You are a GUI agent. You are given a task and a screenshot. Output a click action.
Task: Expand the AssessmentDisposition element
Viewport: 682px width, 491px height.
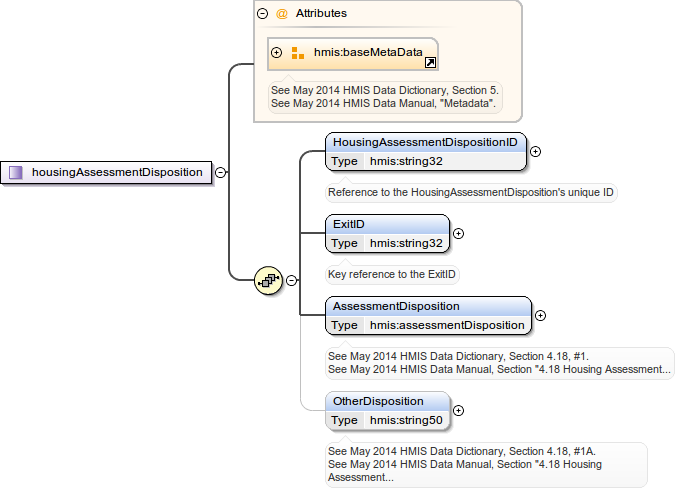click(540, 316)
